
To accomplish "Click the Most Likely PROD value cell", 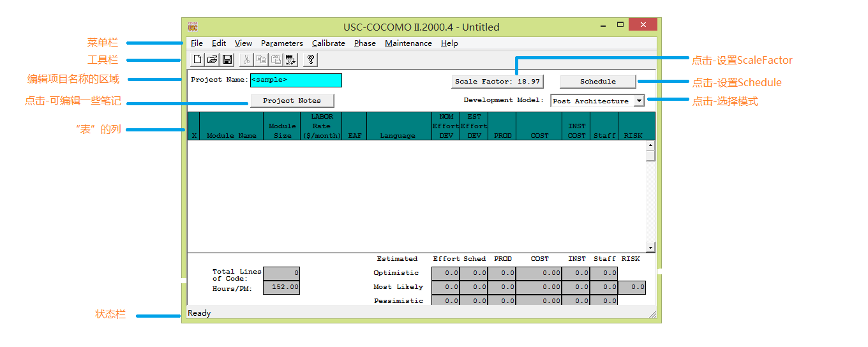I will tap(502, 287).
